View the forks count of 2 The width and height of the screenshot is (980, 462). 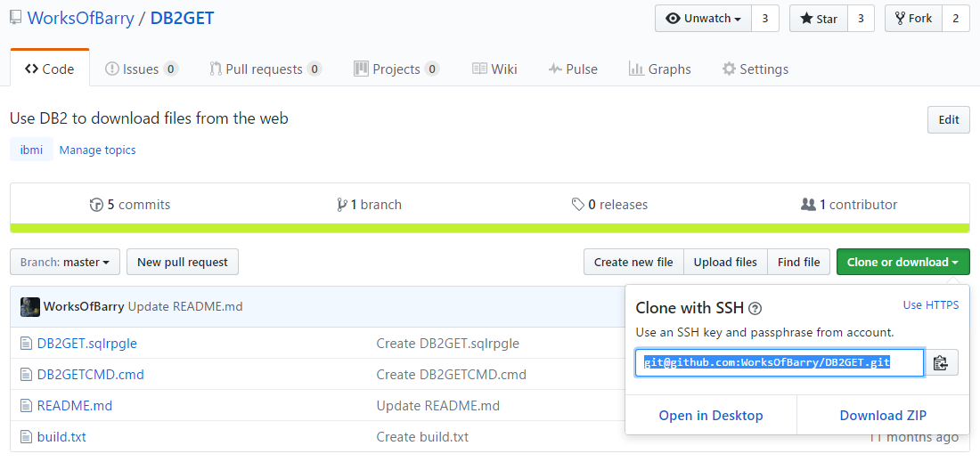pos(956,19)
